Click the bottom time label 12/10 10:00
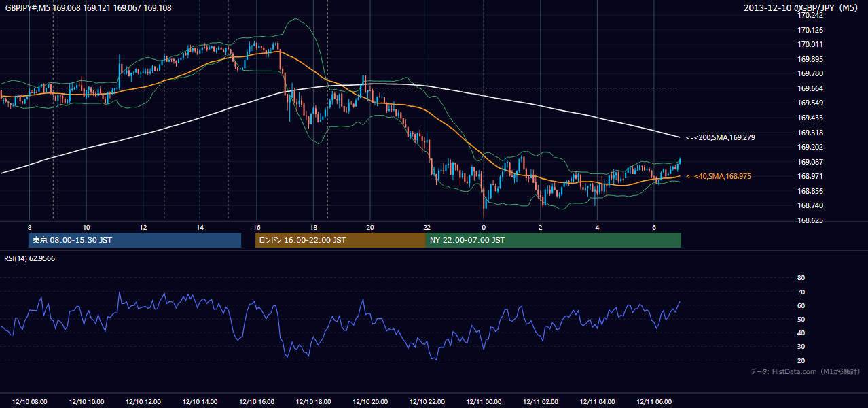 pyautogui.click(x=86, y=402)
